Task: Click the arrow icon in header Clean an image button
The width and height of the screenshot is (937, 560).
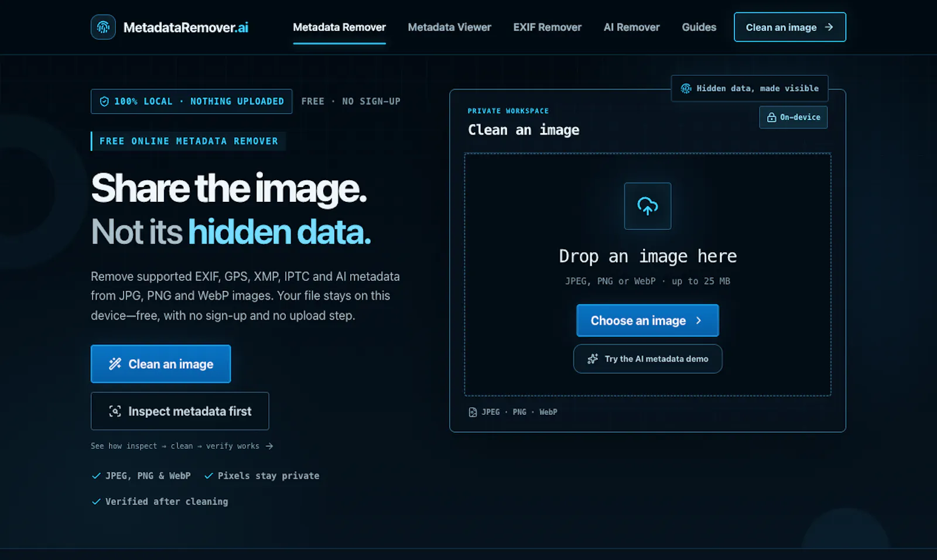Action: coord(829,27)
